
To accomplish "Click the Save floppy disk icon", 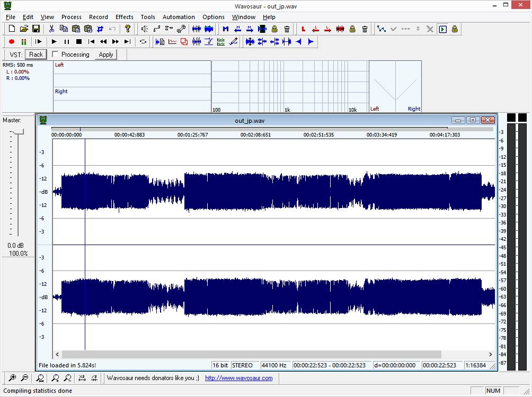I will 36,29.
